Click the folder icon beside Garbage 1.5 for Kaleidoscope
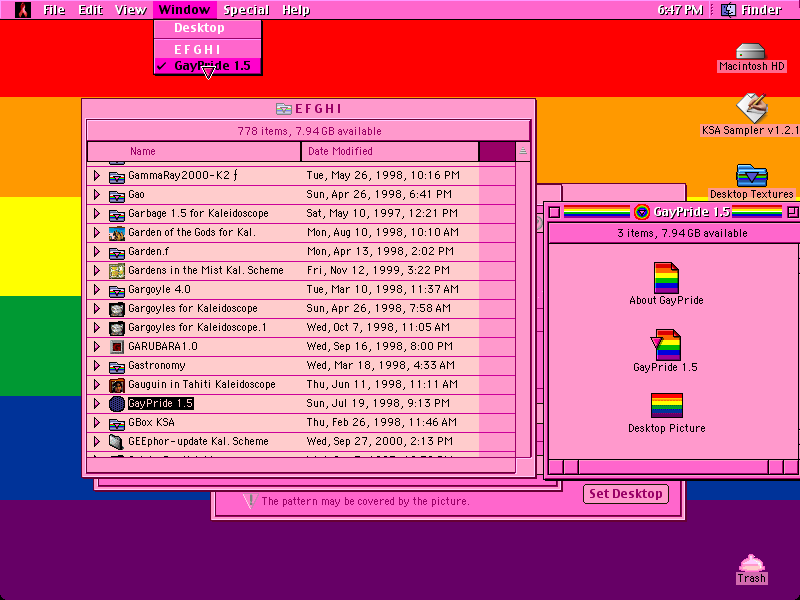 [x=117, y=214]
